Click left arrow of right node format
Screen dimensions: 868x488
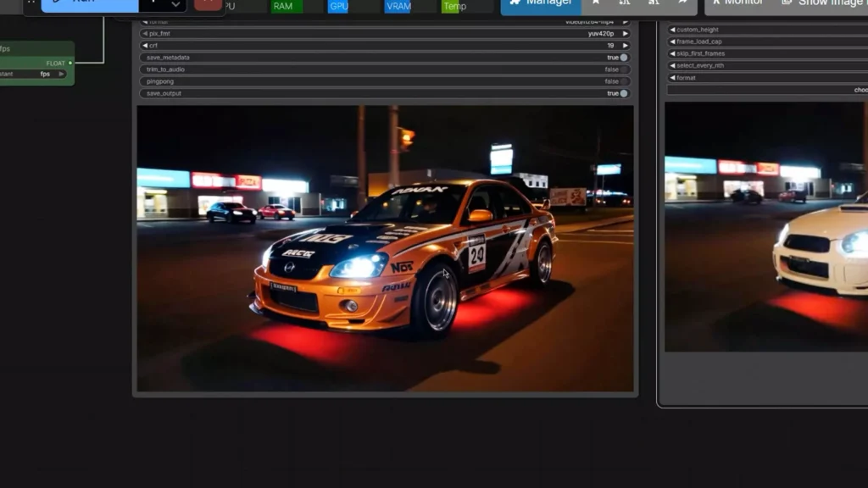pyautogui.click(x=672, y=78)
